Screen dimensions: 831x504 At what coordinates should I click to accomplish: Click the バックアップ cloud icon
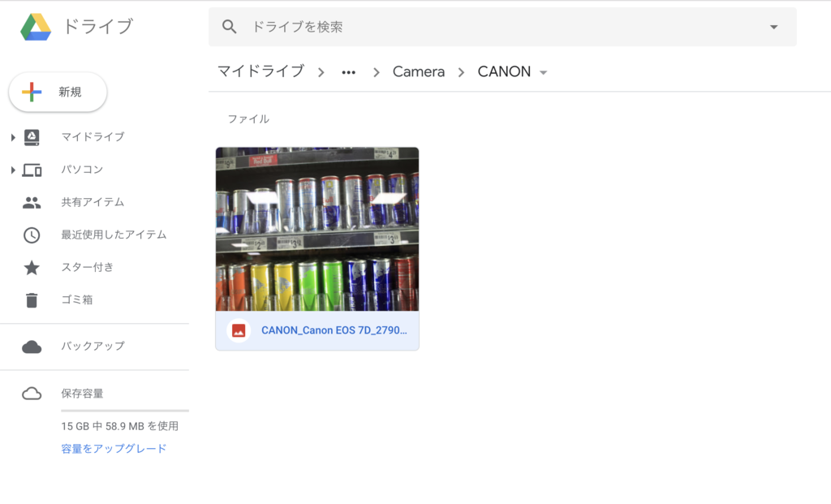pos(31,347)
